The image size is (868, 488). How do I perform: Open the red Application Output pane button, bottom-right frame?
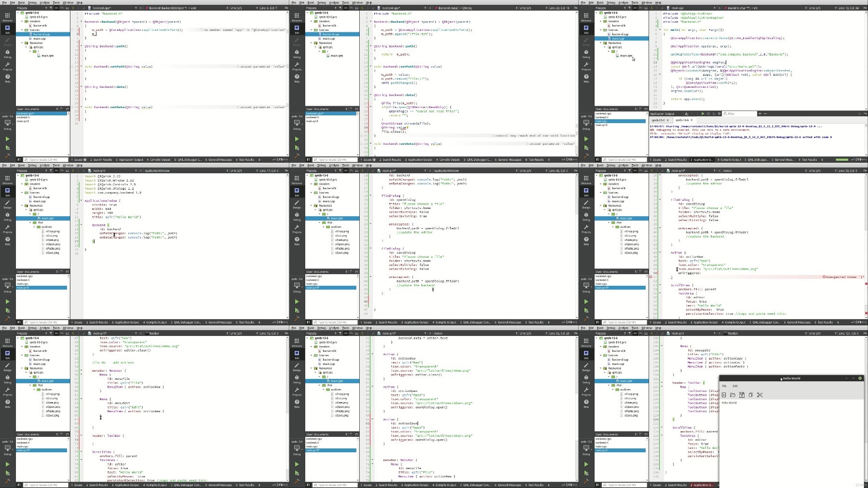coord(701,485)
